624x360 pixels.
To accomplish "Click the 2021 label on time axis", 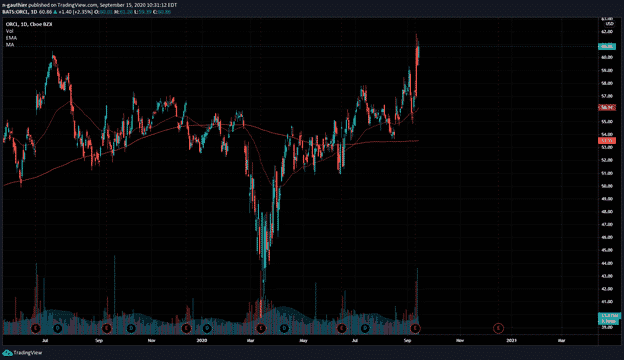I will pyautogui.click(x=511, y=341).
